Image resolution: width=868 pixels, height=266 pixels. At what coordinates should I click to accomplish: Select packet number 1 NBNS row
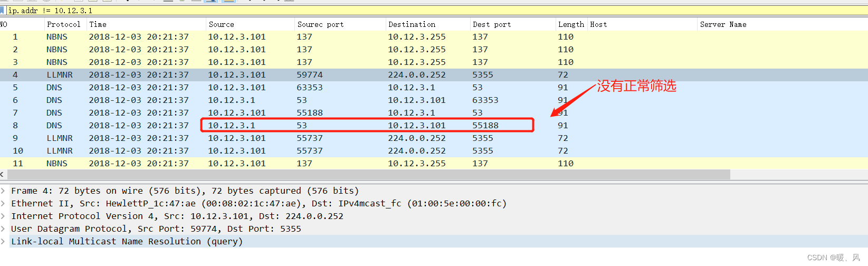(x=434, y=37)
